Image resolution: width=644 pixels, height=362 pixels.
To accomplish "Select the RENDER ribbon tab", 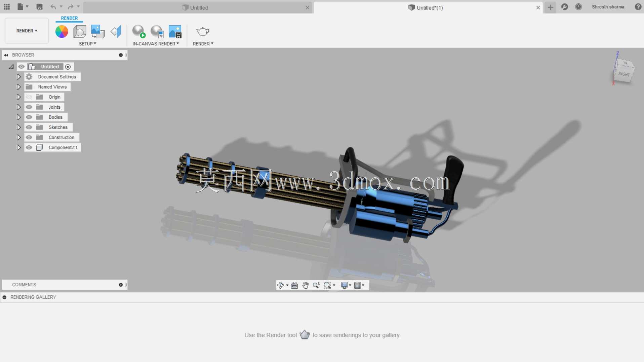I will [x=69, y=18].
